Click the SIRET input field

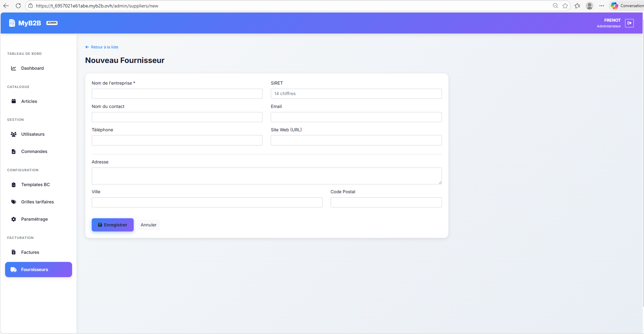(x=356, y=94)
